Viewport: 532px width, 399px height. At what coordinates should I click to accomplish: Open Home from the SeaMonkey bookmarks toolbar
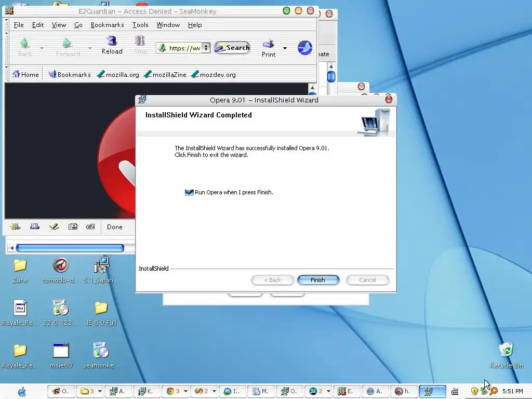[x=25, y=74]
